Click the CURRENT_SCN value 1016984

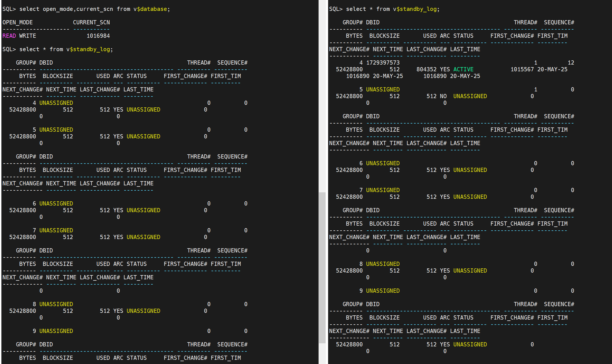coord(98,36)
